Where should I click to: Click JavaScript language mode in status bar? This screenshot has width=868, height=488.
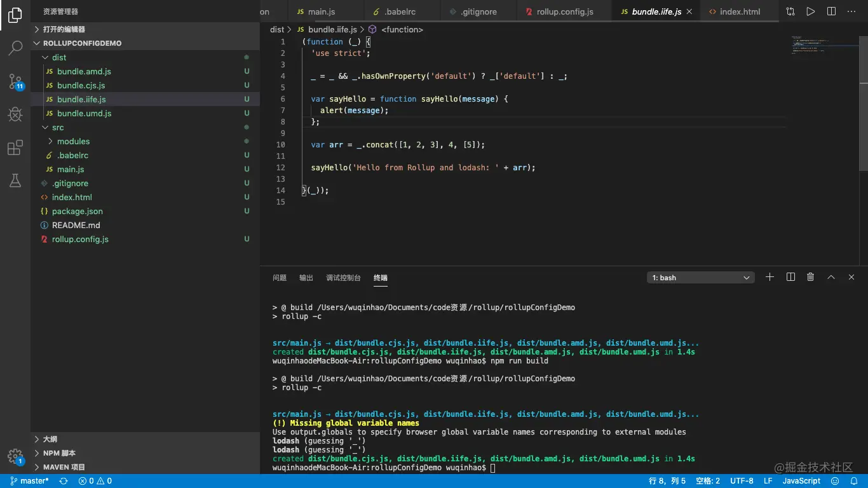click(x=801, y=481)
